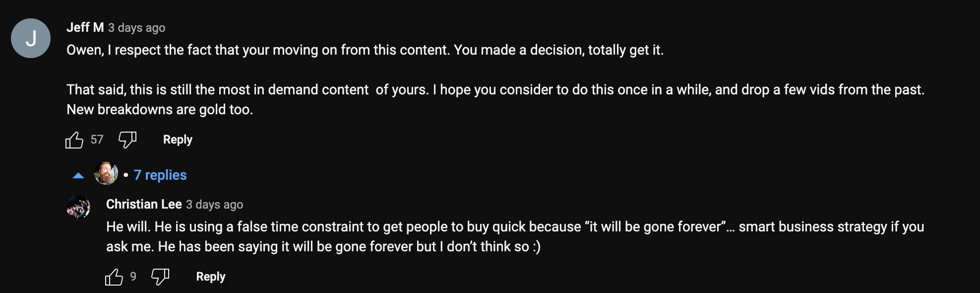The width and height of the screenshot is (980, 293).
Task: Collapse replies using the blue arrow
Action: click(x=78, y=175)
